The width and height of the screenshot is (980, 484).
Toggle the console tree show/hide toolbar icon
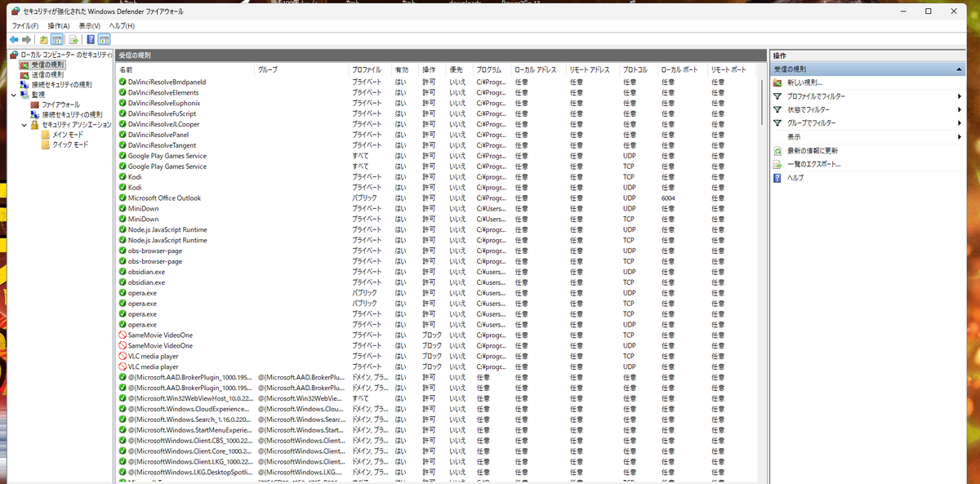(x=56, y=39)
